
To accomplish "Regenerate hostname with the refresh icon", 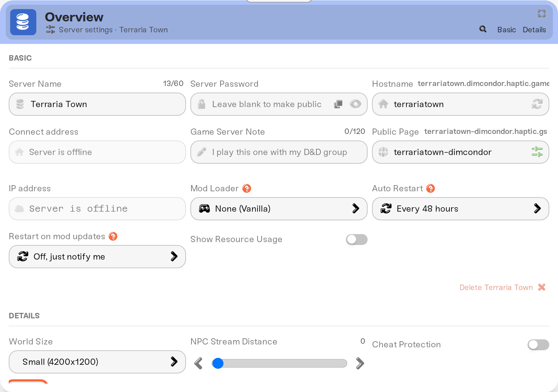I will pyautogui.click(x=537, y=104).
